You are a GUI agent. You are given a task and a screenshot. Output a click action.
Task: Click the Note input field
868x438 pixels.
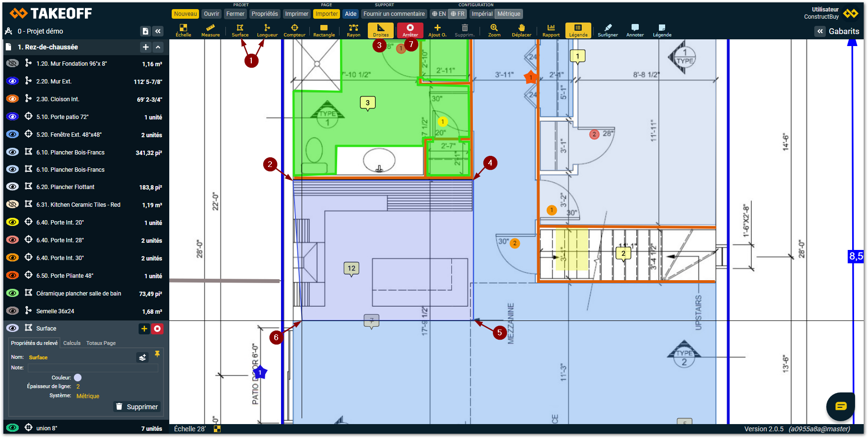pyautogui.click(x=93, y=368)
